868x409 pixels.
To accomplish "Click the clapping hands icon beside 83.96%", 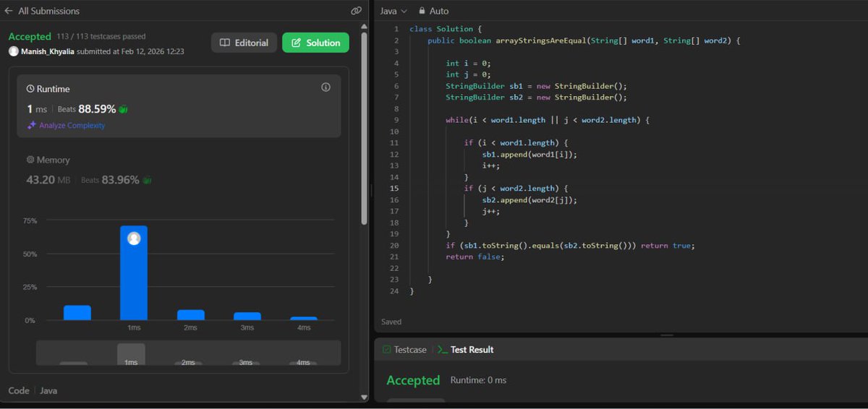I will [x=147, y=180].
